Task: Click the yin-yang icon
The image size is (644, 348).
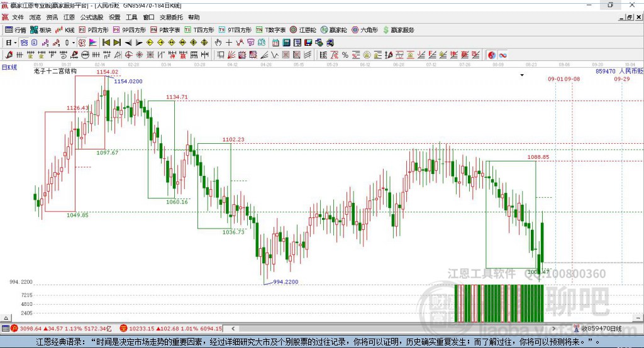Action: (492, 55)
